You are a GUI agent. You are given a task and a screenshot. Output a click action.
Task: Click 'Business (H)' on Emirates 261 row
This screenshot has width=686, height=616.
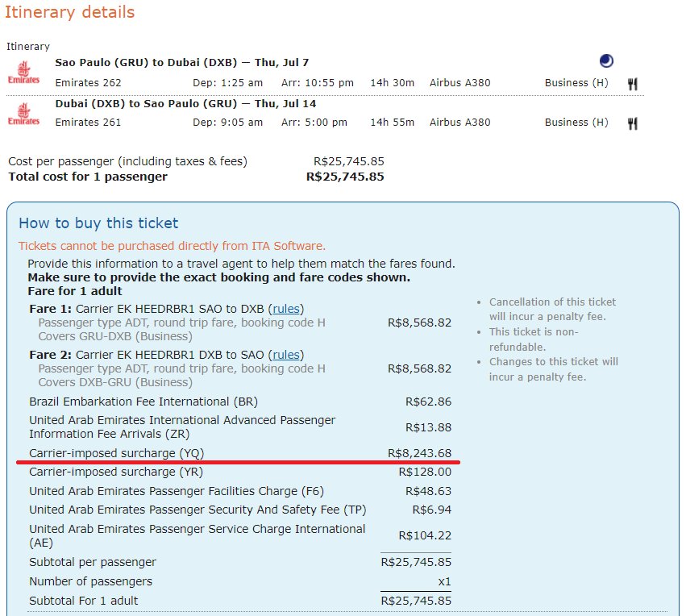click(576, 123)
